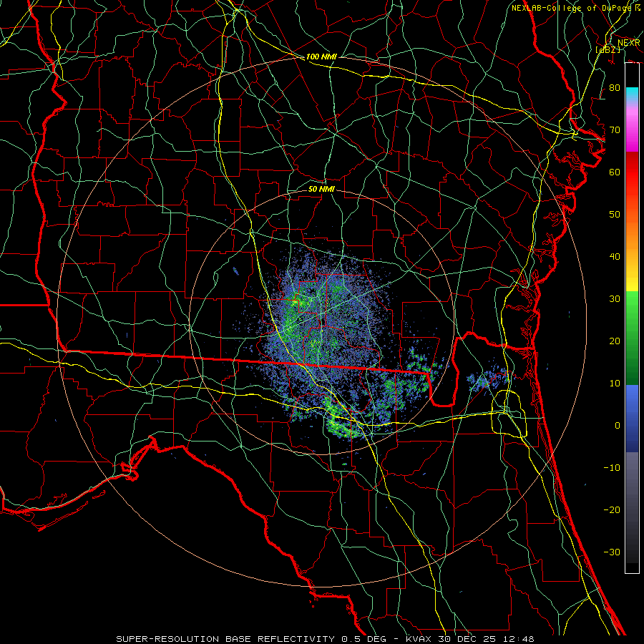Click the 20 value on the dBZ scale
Viewport: 644px width, 644px height.
615,341
